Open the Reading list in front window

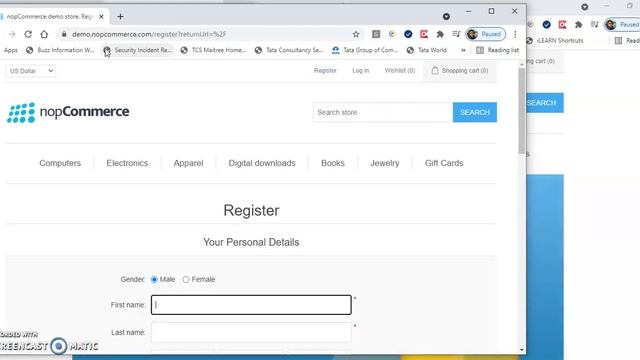tap(498, 50)
